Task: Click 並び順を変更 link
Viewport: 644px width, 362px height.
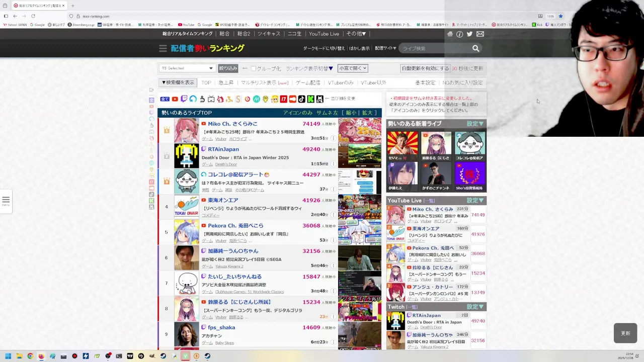Action: pos(344,99)
